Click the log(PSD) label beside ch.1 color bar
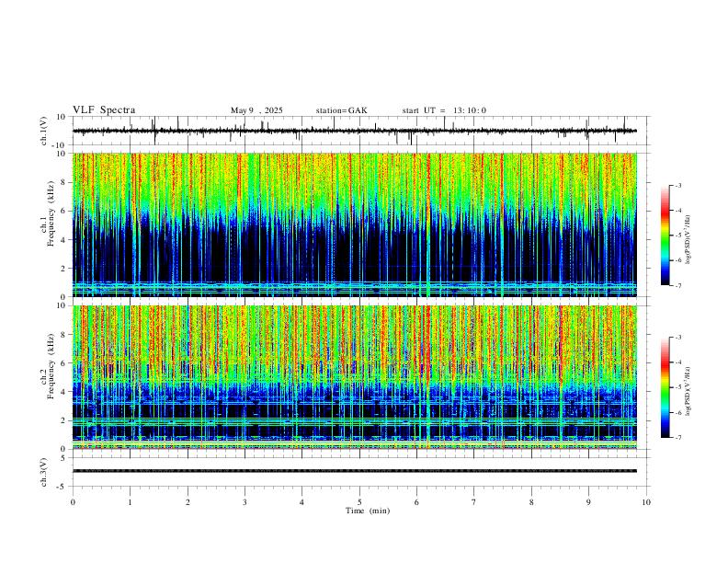 coord(688,240)
